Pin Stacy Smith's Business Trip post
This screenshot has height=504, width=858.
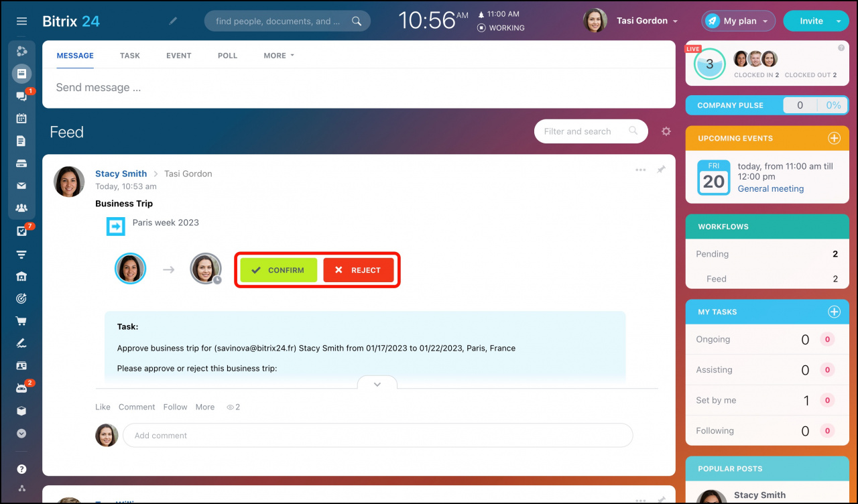point(661,170)
